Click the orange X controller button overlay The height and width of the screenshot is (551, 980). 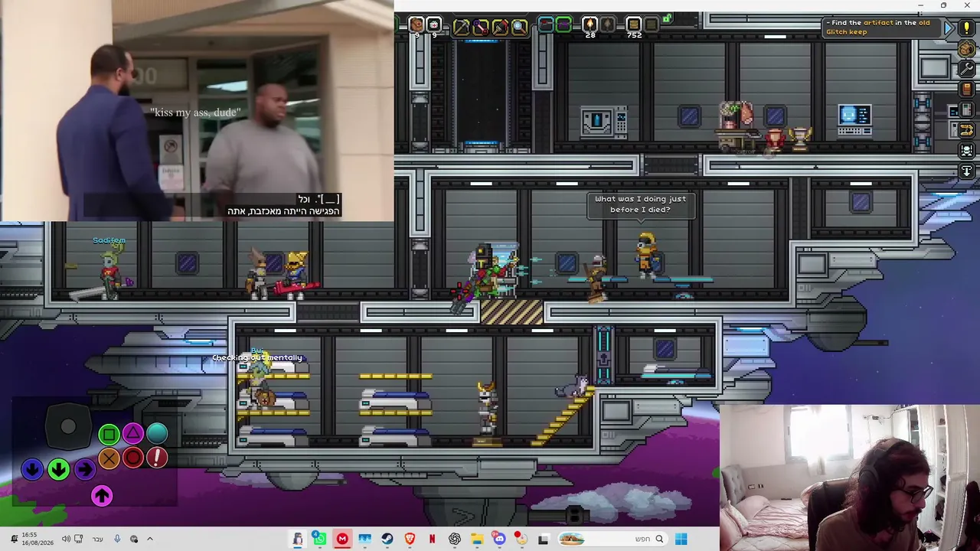point(109,458)
